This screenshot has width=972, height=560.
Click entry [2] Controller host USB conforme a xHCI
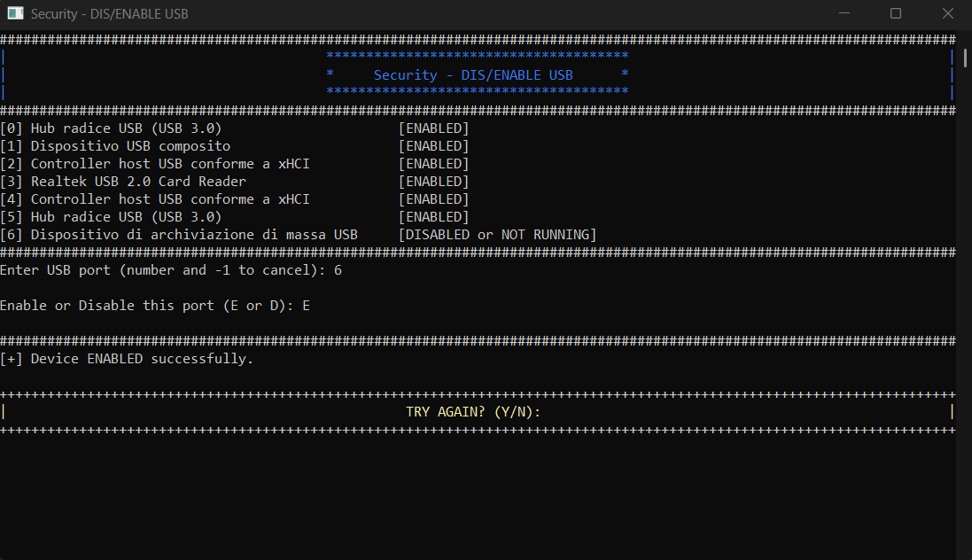click(155, 164)
